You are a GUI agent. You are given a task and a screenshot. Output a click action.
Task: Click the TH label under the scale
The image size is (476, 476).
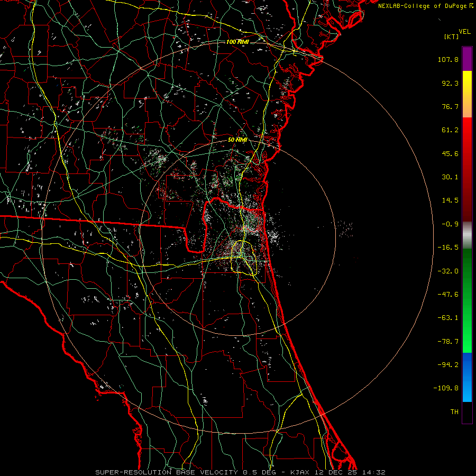(x=454, y=411)
